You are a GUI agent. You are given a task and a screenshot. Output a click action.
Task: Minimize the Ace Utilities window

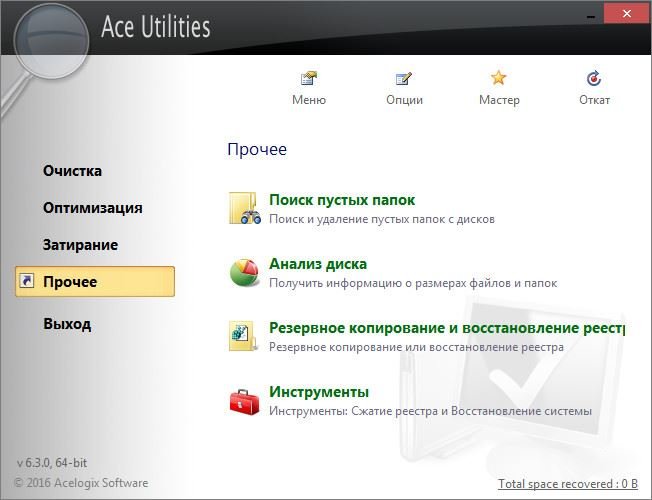[590, 15]
